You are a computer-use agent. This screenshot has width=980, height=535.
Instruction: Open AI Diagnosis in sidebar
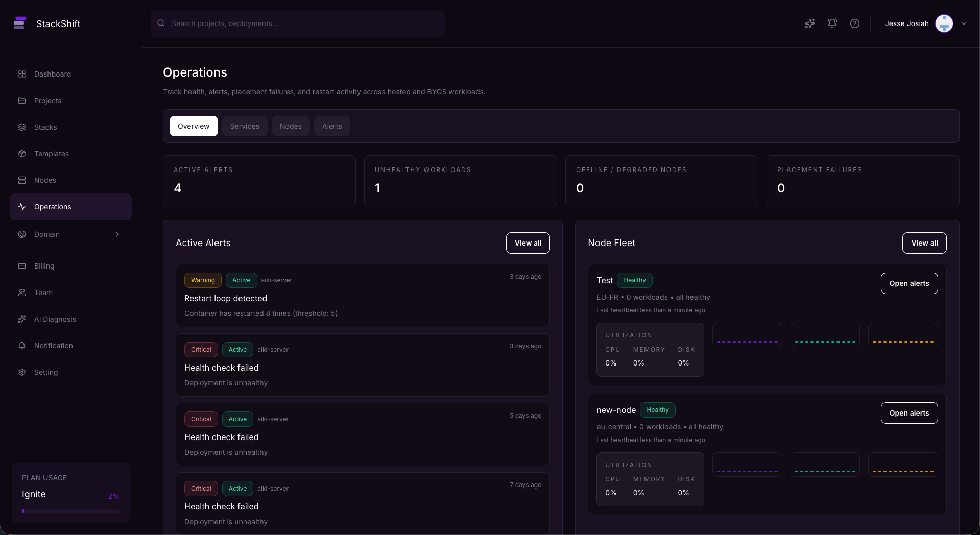pos(55,319)
